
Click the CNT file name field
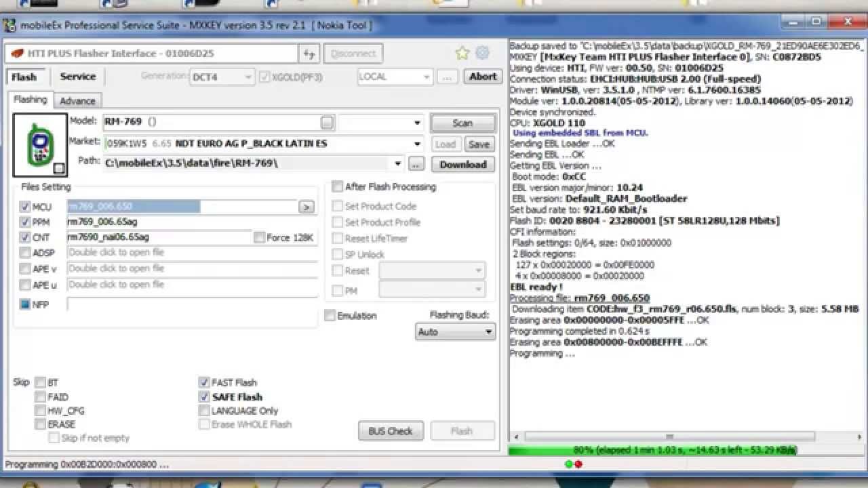(159, 238)
